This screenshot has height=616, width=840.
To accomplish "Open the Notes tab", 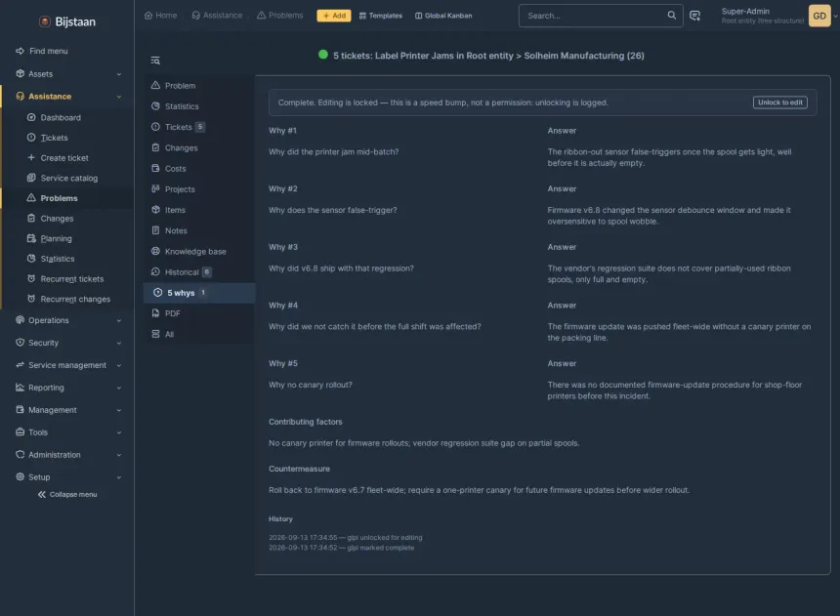I will [x=198, y=230].
